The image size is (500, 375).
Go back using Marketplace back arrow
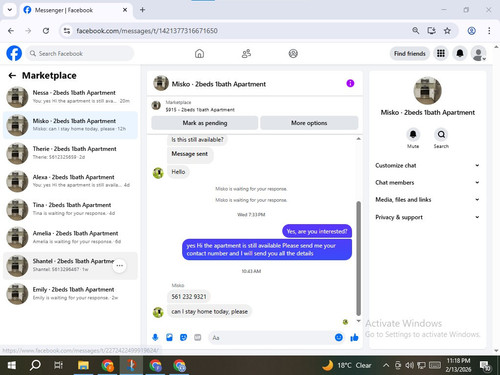click(12, 76)
